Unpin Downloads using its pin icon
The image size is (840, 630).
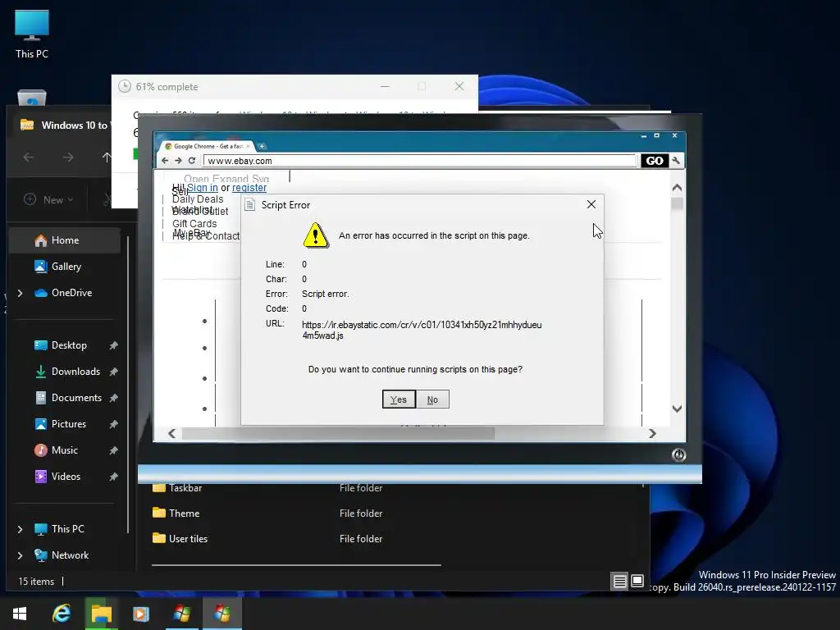click(x=113, y=372)
